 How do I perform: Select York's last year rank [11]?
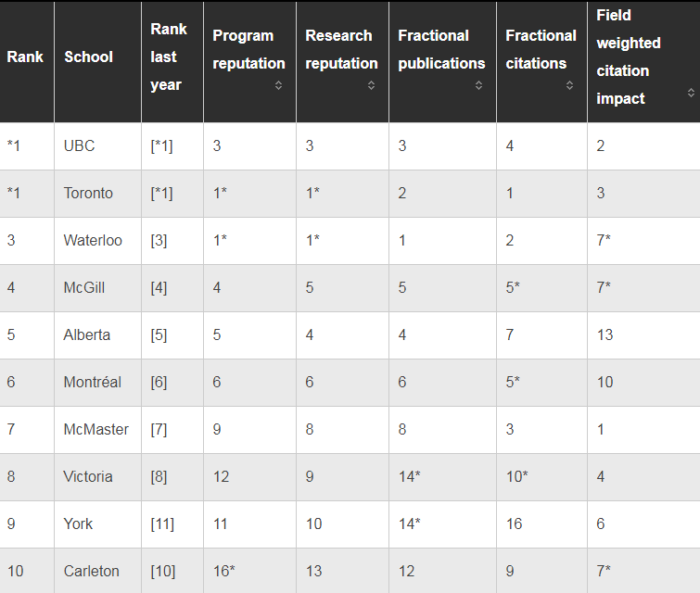click(162, 524)
